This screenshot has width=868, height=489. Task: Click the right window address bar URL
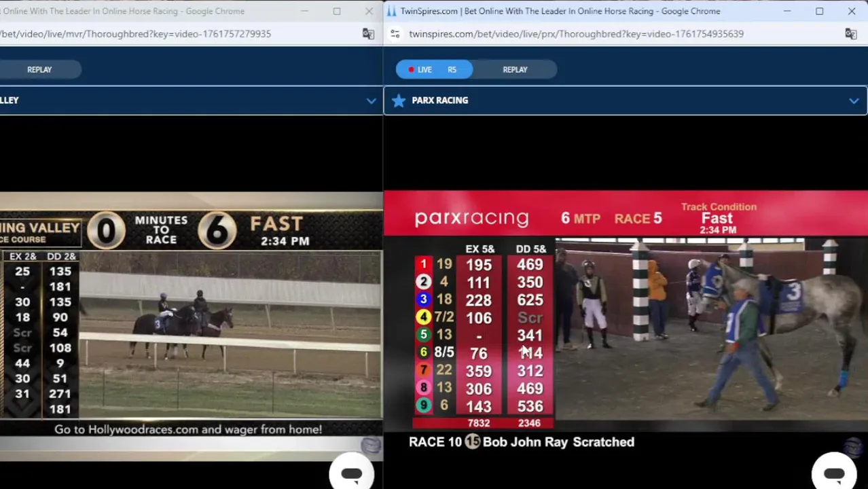pos(576,33)
